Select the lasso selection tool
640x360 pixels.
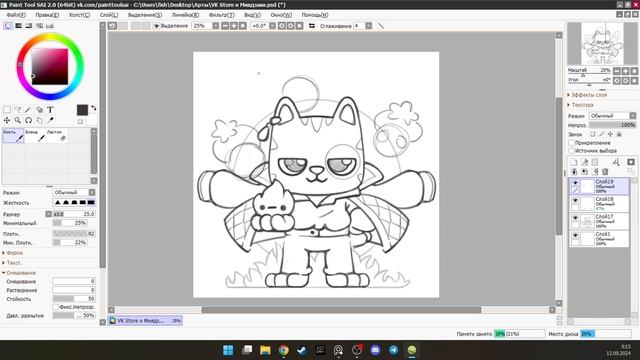pos(18,109)
